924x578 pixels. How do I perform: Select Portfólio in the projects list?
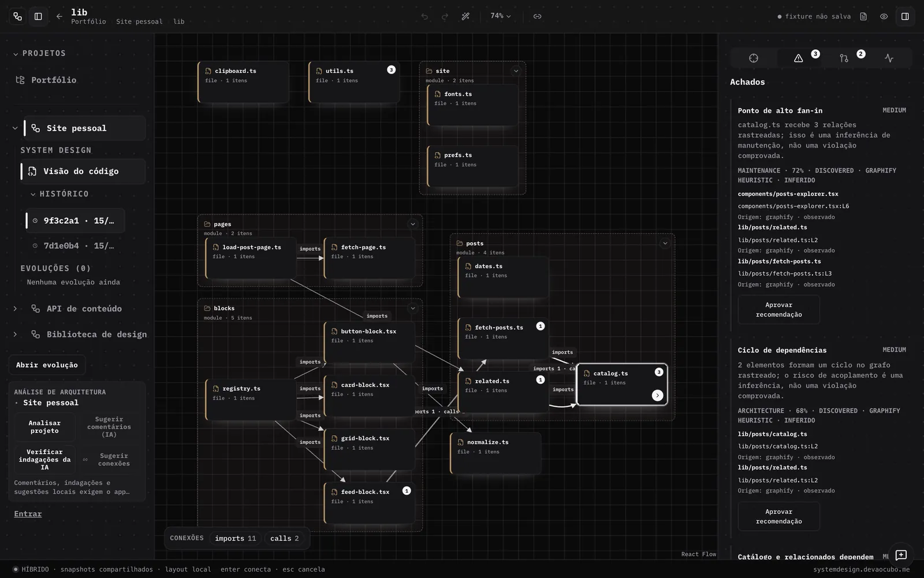click(x=54, y=80)
